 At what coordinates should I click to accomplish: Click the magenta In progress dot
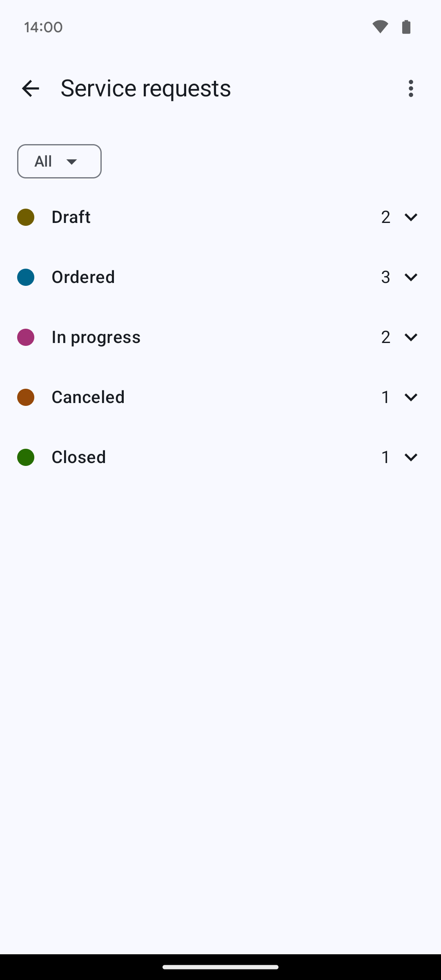[x=26, y=337]
